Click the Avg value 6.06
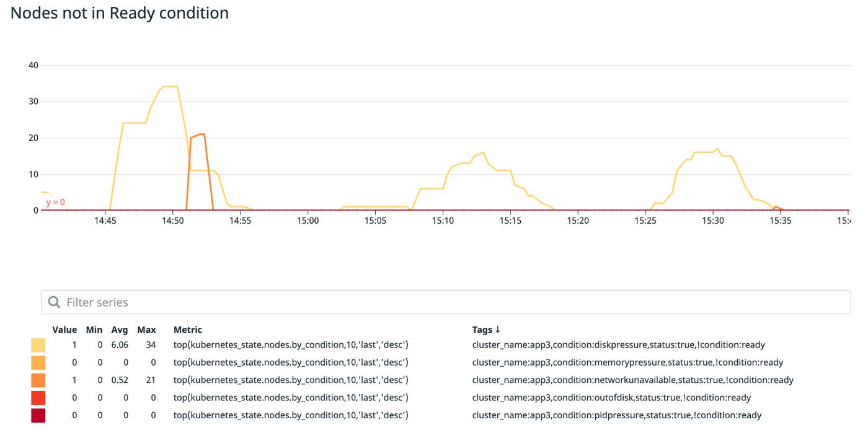The height and width of the screenshot is (435, 868). pos(120,345)
